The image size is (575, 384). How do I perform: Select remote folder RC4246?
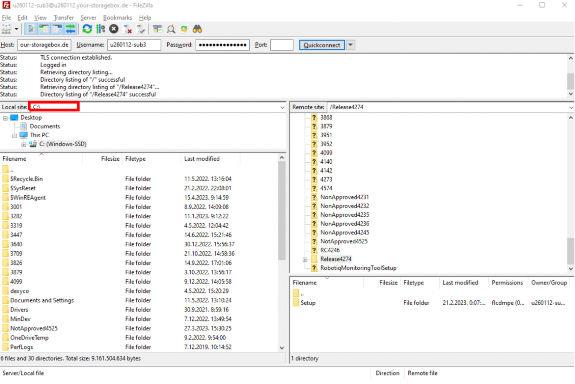pyautogui.click(x=330, y=250)
